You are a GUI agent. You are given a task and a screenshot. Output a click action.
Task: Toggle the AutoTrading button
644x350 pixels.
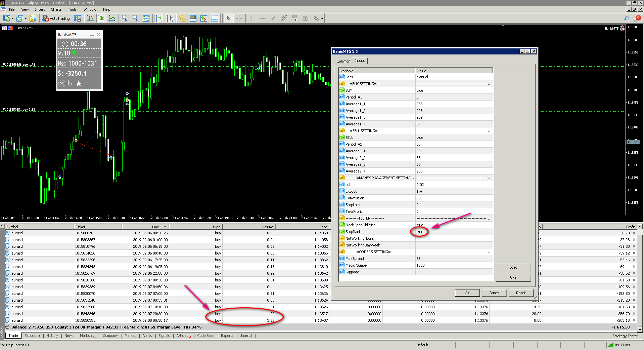(56, 18)
